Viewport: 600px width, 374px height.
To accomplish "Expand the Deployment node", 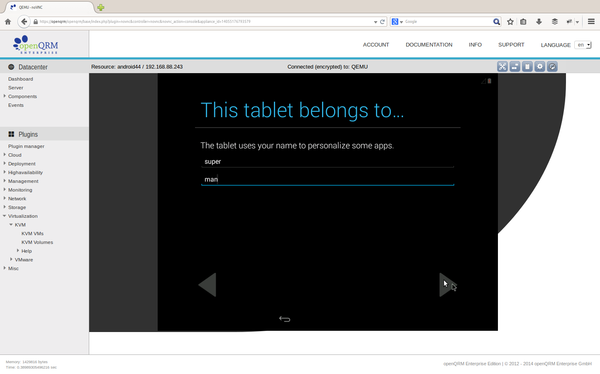I will [5, 163].
